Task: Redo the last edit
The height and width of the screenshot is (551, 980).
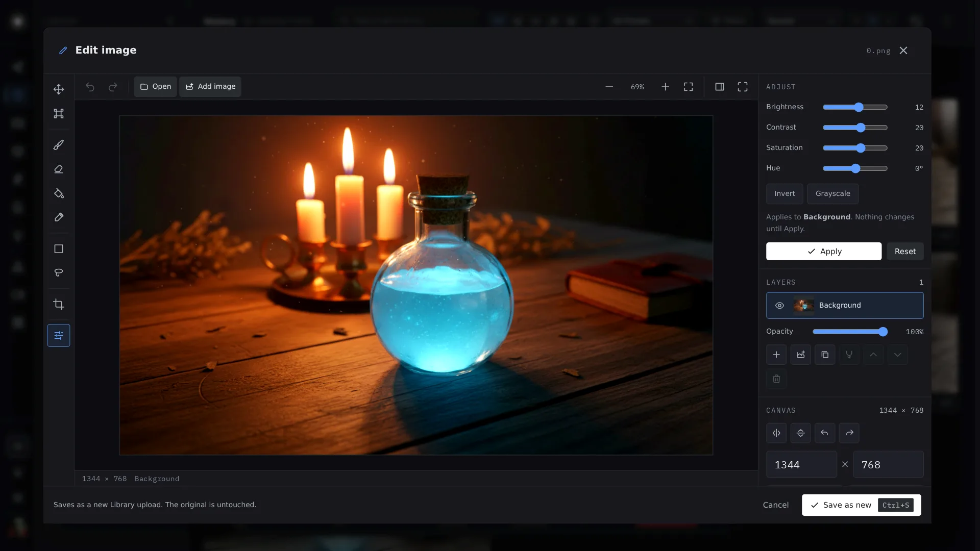Action: [113, 87]
